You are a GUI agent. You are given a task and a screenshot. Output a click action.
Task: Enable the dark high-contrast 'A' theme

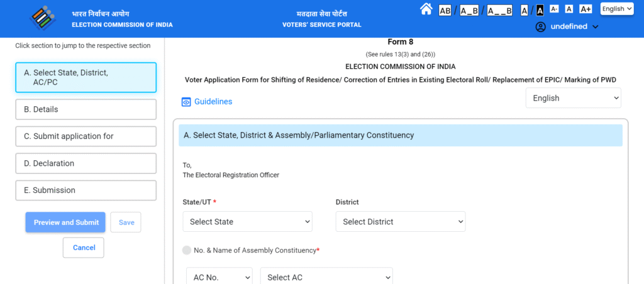pos(539,10)
